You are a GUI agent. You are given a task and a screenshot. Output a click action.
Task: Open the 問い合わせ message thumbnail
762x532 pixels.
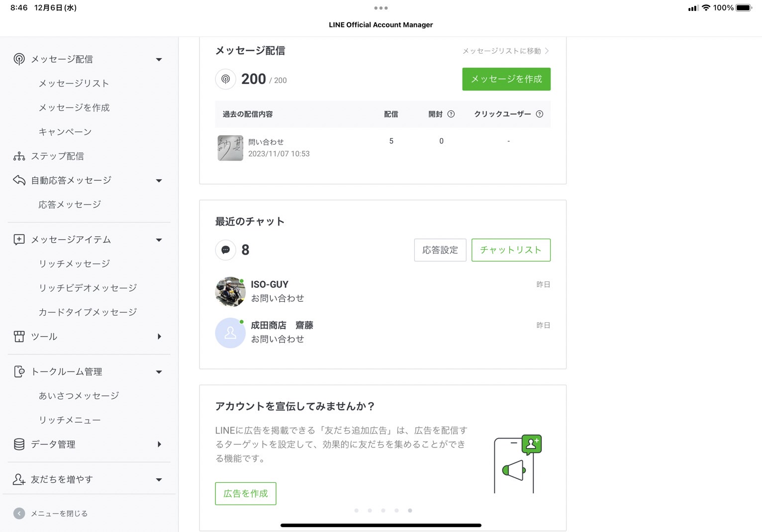(230, 148)
